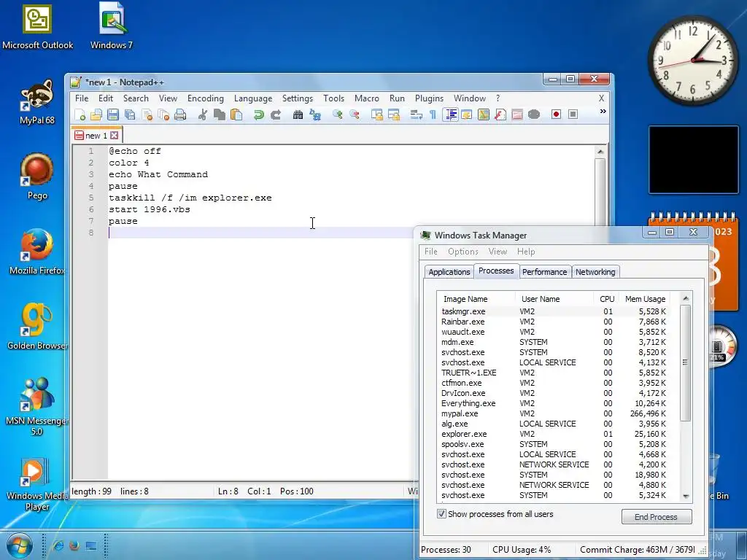Image resolution: width=747 pixels, height=560 pixels.
Task: Open the Settings menu in Notepad++
Action: [298, 98]
